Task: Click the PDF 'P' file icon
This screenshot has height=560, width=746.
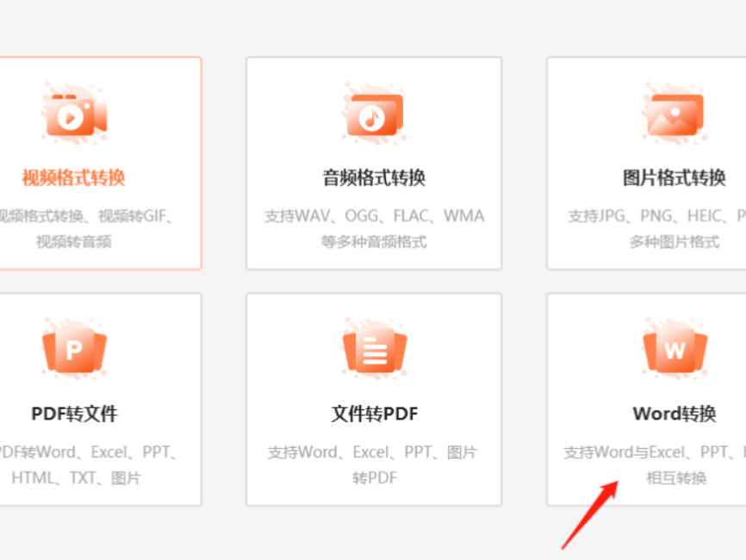Action: tap(74, 350)
